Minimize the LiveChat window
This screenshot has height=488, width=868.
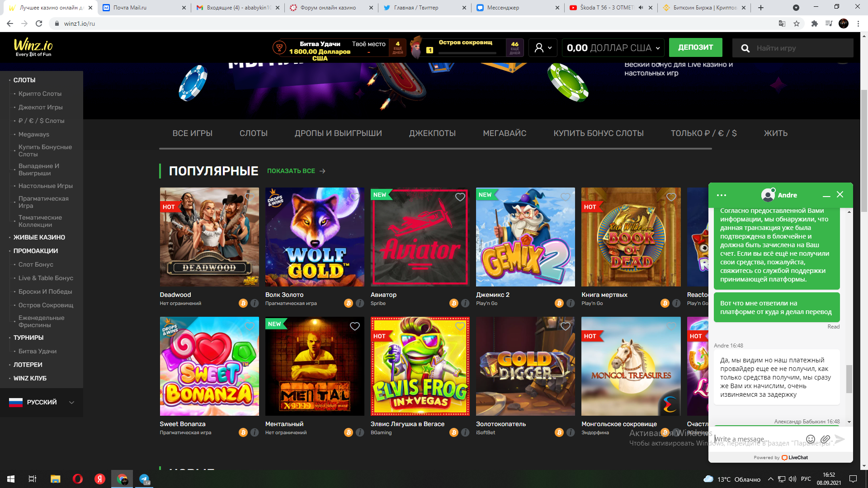[x=826, y=195]
